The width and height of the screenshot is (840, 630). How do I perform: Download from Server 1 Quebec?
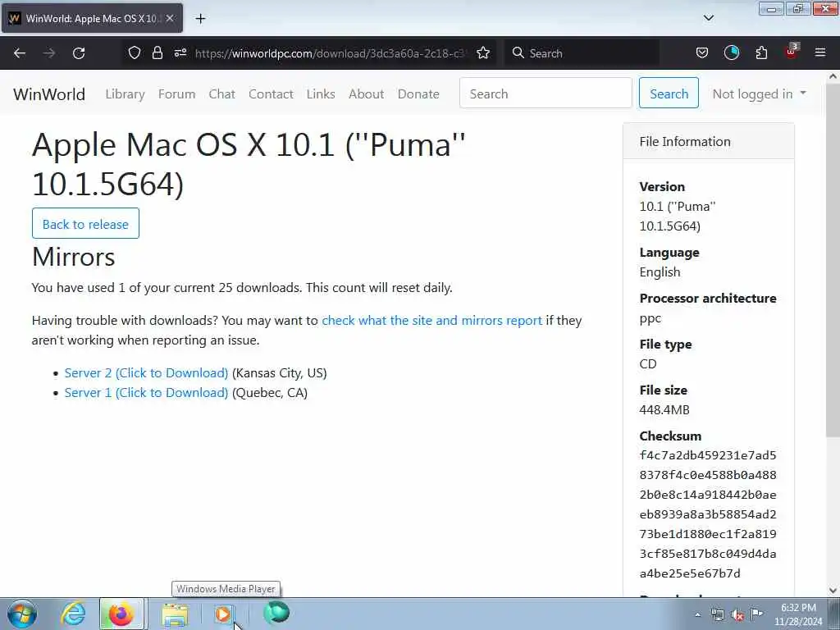pyautogui.click(x=146, y=393)
